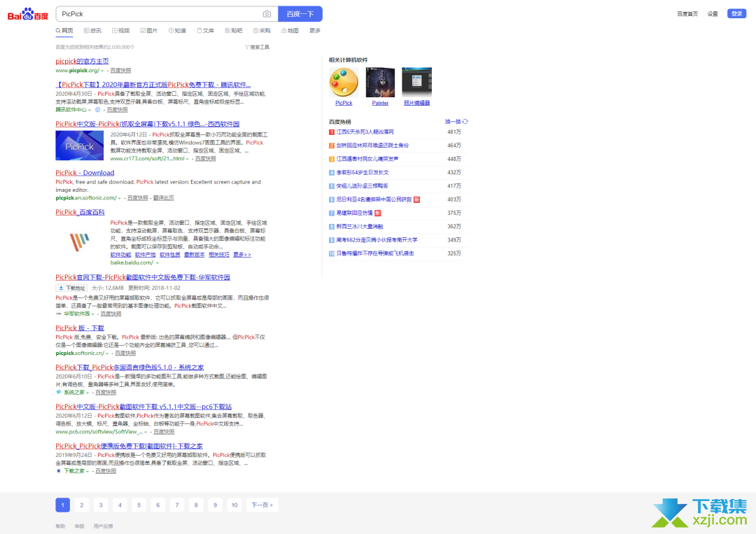Switch to the 视频 tab
756x534 pixels.
[x=121, y=30]
